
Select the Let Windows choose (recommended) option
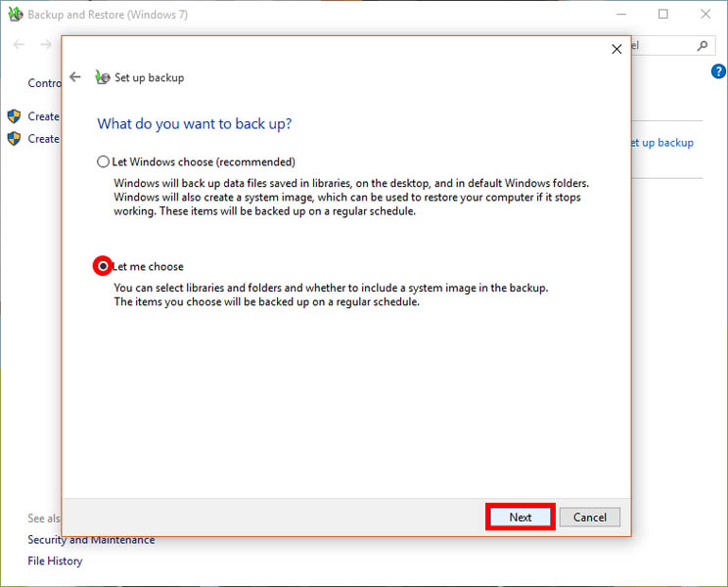[104, 161]
